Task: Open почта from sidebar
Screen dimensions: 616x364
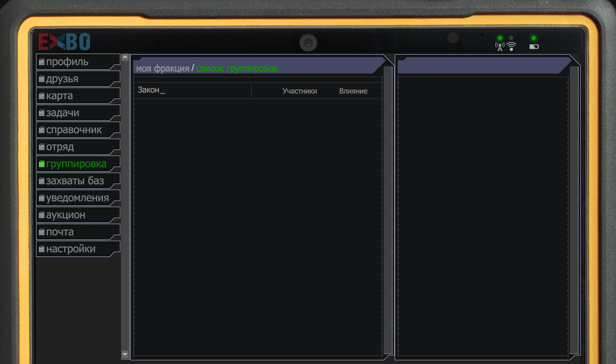Action: pos(78,232)
